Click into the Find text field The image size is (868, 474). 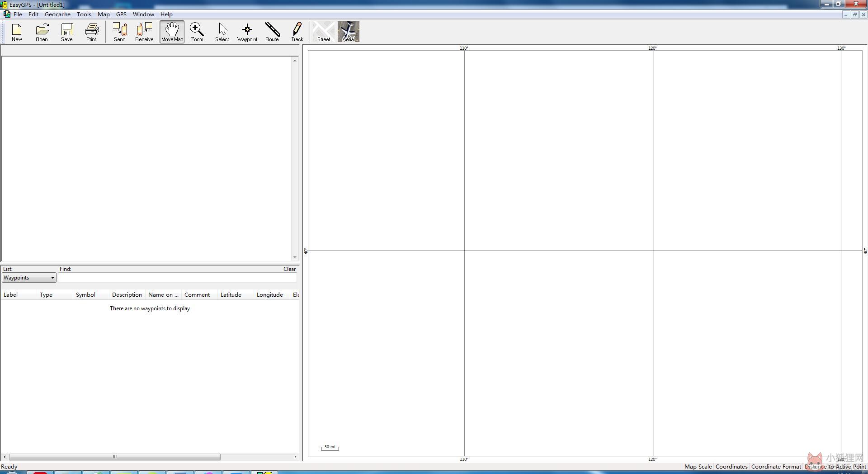point(177,278)
